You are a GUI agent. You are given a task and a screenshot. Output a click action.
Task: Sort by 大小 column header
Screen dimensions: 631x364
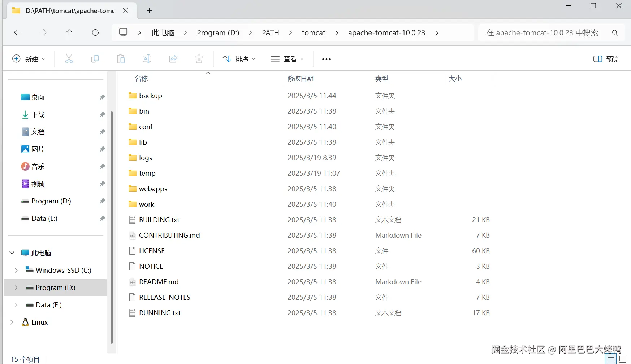(x=455, y=78)
